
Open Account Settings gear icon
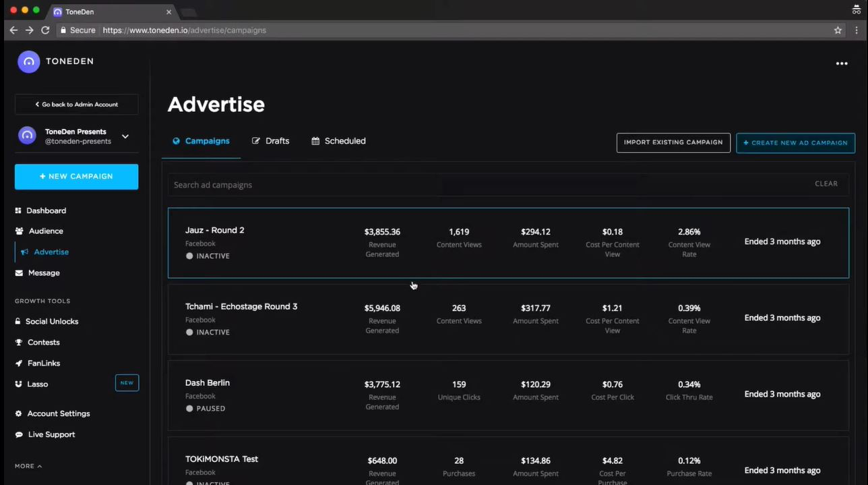click(20, 413)
